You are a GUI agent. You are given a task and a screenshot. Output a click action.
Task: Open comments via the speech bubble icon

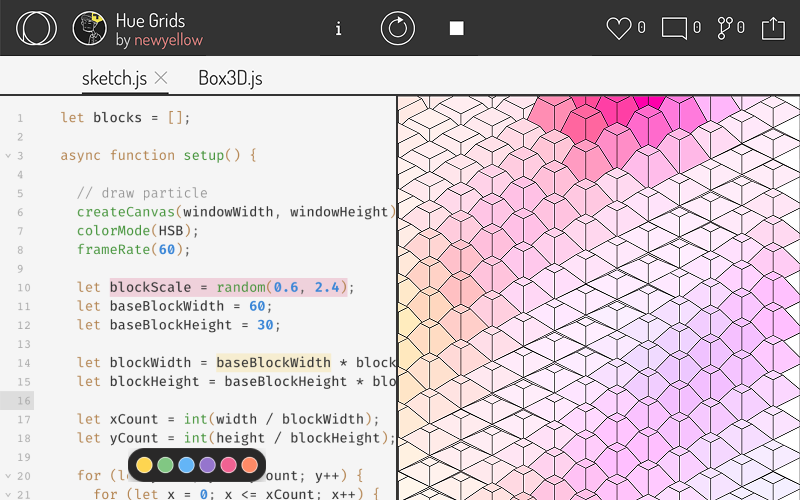pyautogui.click(x=674, y=28)
